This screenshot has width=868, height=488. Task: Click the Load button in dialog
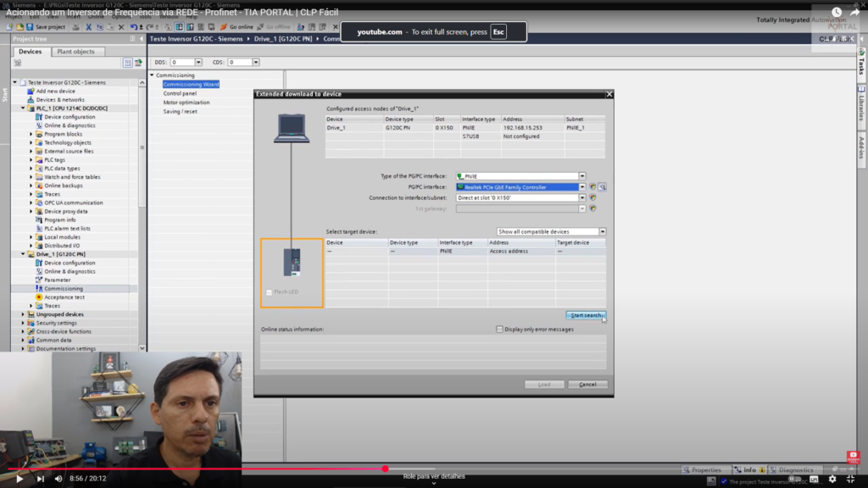pos(544,385)
